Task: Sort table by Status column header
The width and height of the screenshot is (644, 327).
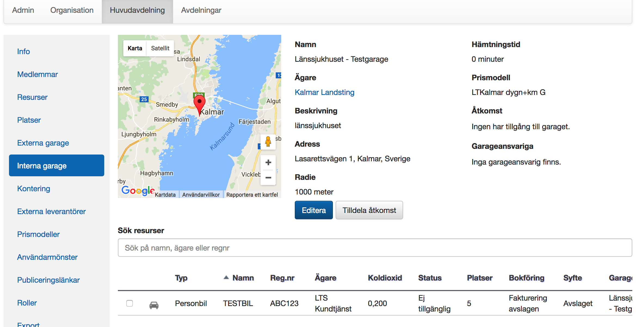Action: pos(430,278)
